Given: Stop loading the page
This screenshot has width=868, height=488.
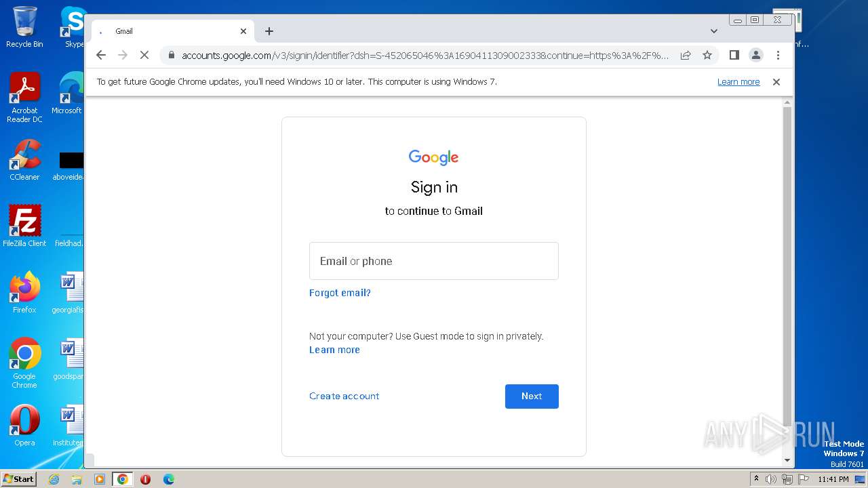Looking at the screenshot, I should tap(144, 55).
